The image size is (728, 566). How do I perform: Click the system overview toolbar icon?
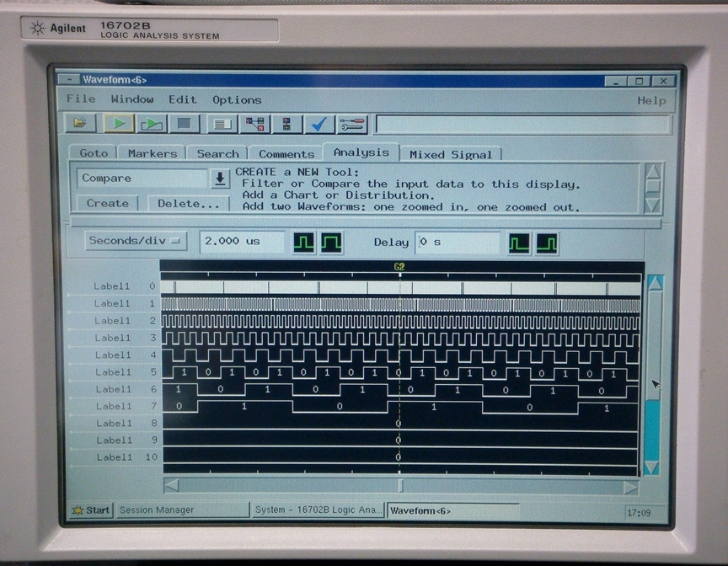pyautogui.click(x=286, y=125)
